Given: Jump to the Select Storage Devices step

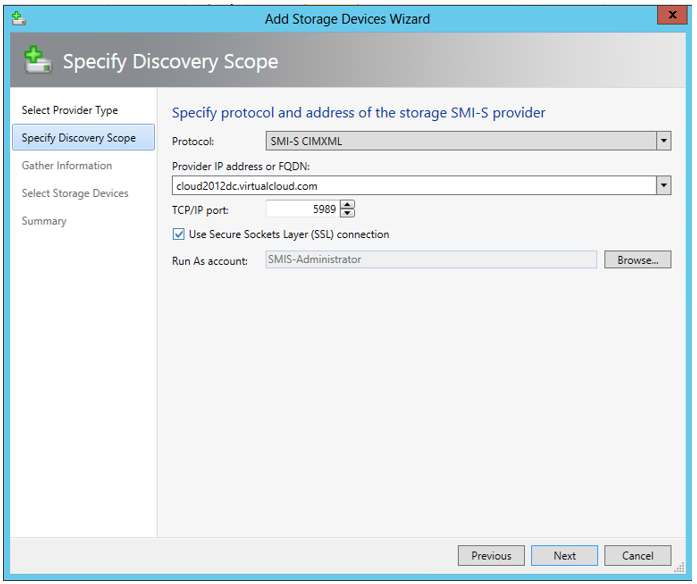Looking at the screenshot, I should [x=75, y=193].
